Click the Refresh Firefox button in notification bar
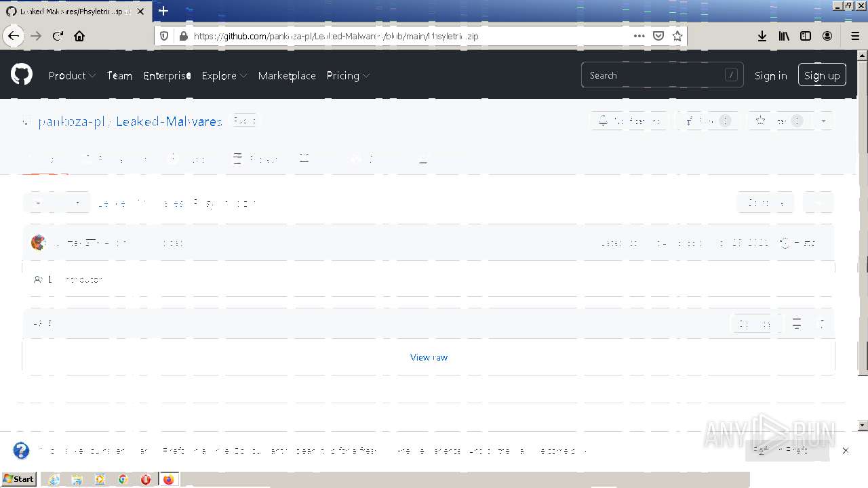The height and width of the screenshot is (488, 868). [x=787, y=450]
